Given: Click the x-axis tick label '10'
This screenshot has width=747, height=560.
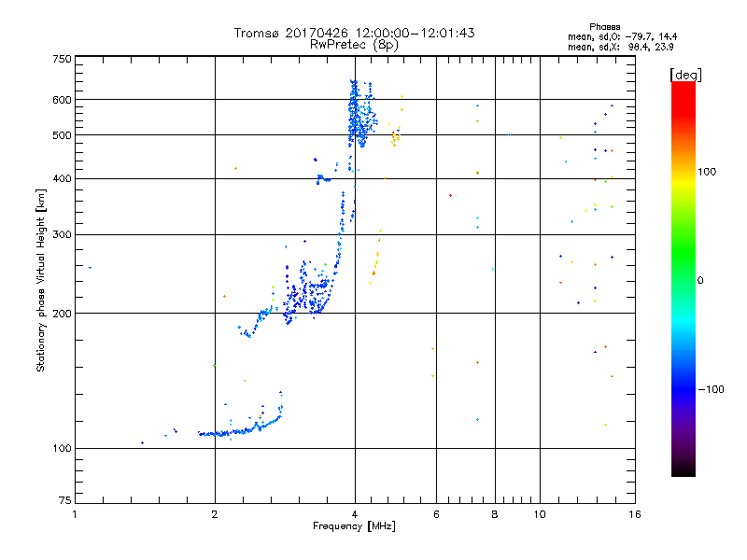Looking at the screenshot, I should click(x=540, y=514).
